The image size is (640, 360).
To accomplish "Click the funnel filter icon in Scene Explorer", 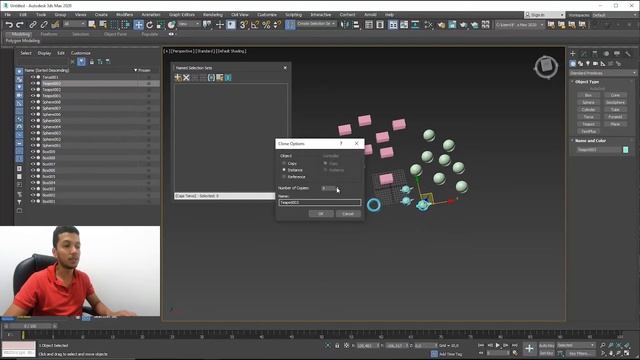I will pos(19,202).
